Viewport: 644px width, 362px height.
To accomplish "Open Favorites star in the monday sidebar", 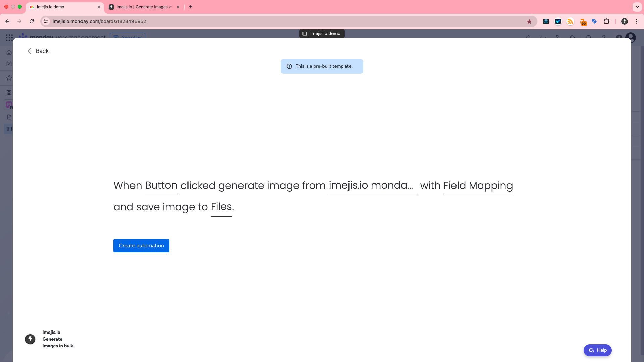I will point(9,78).
